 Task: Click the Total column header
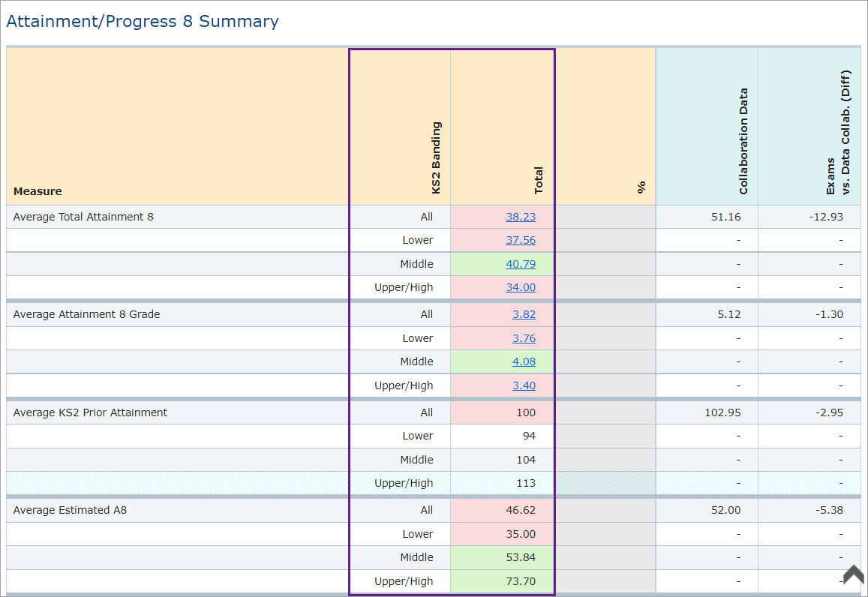538,180
